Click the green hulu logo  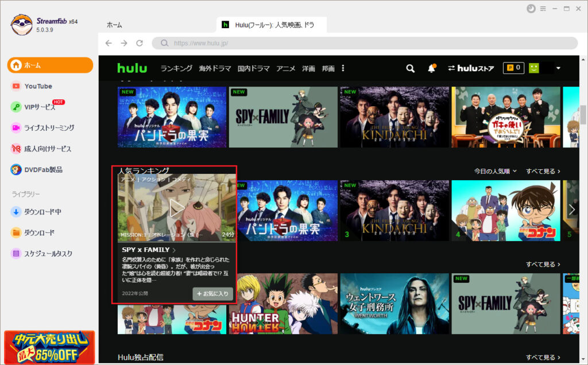click(x=132, y=68)
